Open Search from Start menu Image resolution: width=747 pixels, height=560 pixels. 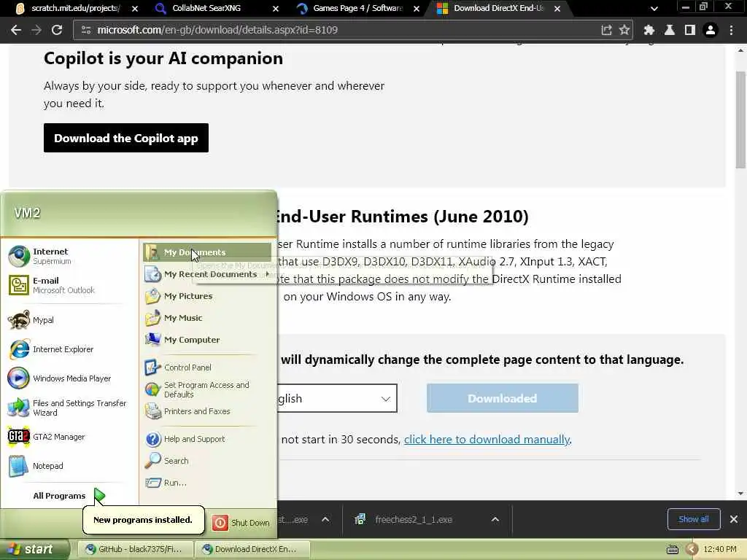click(x=208, y=461)
